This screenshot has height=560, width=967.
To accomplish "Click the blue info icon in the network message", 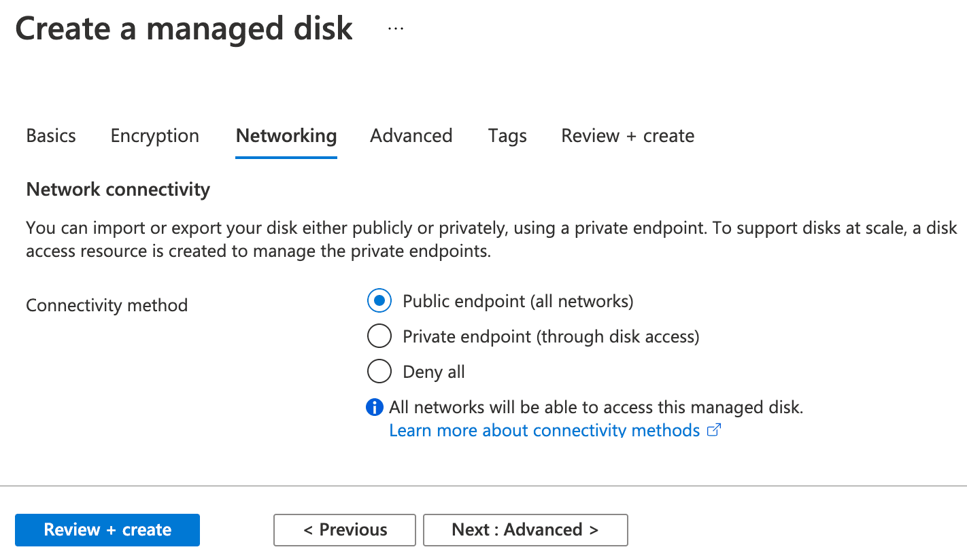I will [x=374, y=406].
